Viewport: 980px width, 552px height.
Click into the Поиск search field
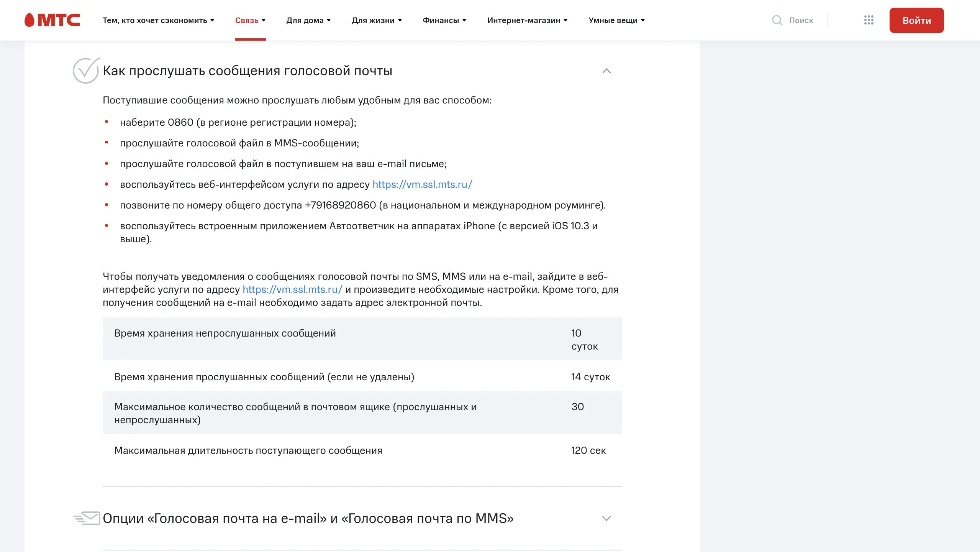coord(801,20)
